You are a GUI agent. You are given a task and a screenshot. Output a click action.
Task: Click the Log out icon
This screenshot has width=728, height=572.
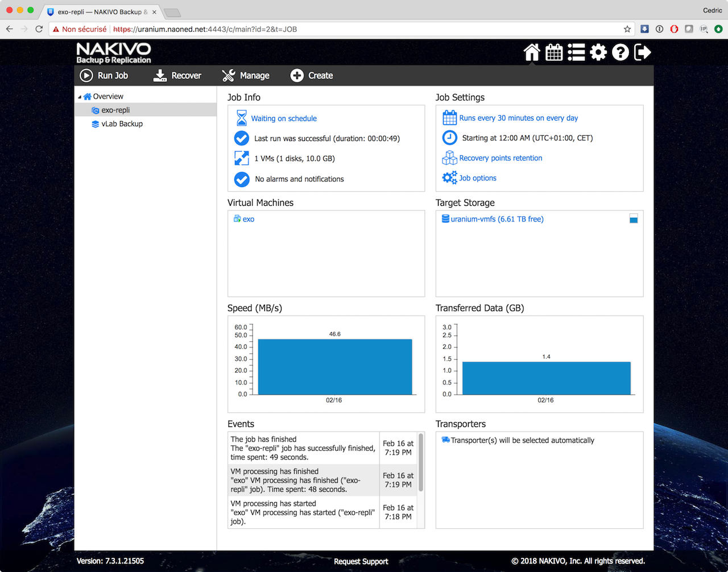pyautogui.click(x=642, y=52)
